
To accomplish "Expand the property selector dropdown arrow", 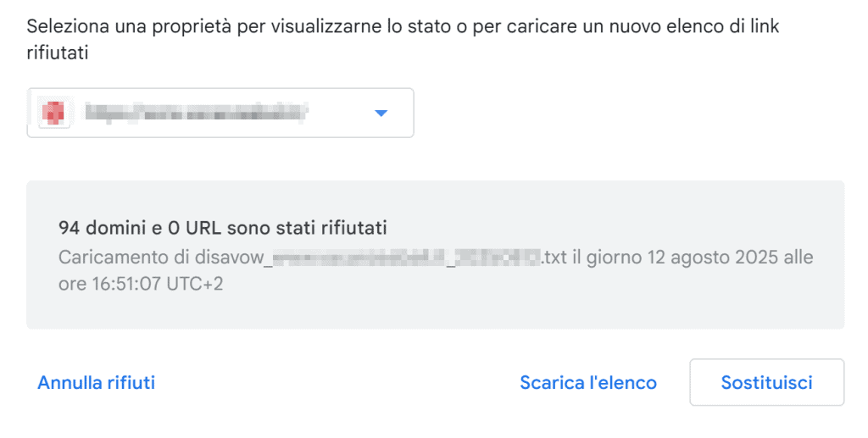I will click(x=381, y=113).
